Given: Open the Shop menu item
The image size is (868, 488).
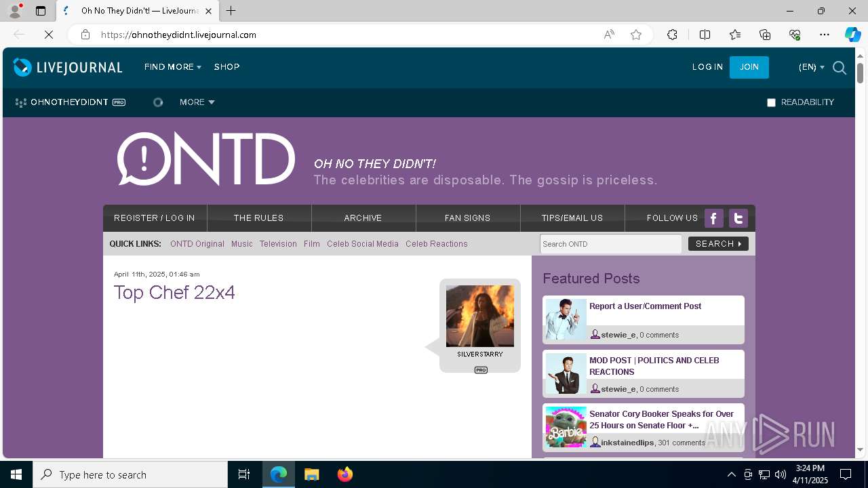Looking at the screenshot, I should tap(227, 67).
